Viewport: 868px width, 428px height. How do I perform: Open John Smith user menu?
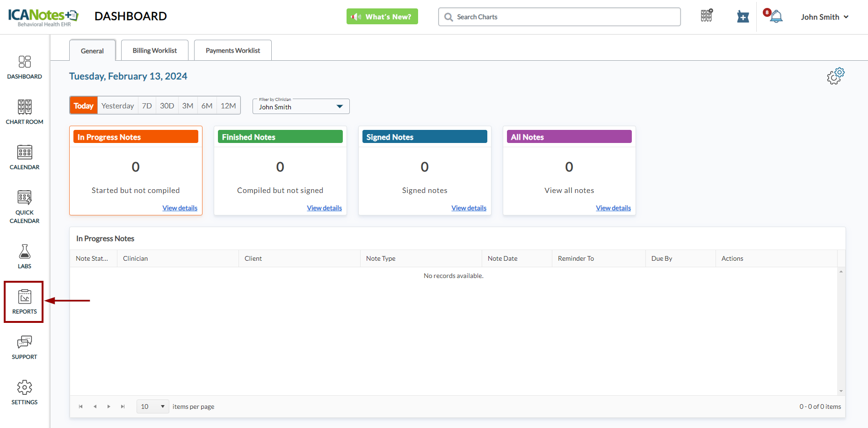824,17
